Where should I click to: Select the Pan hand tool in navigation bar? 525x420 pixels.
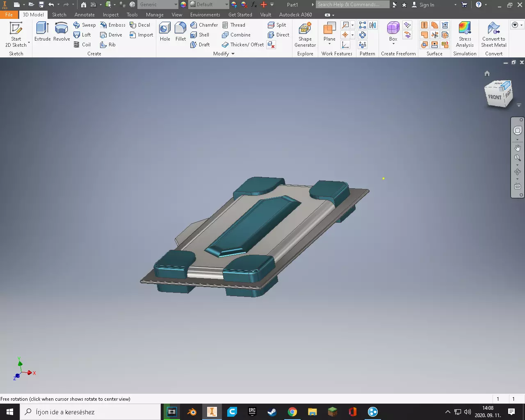[x=518, y=148]
